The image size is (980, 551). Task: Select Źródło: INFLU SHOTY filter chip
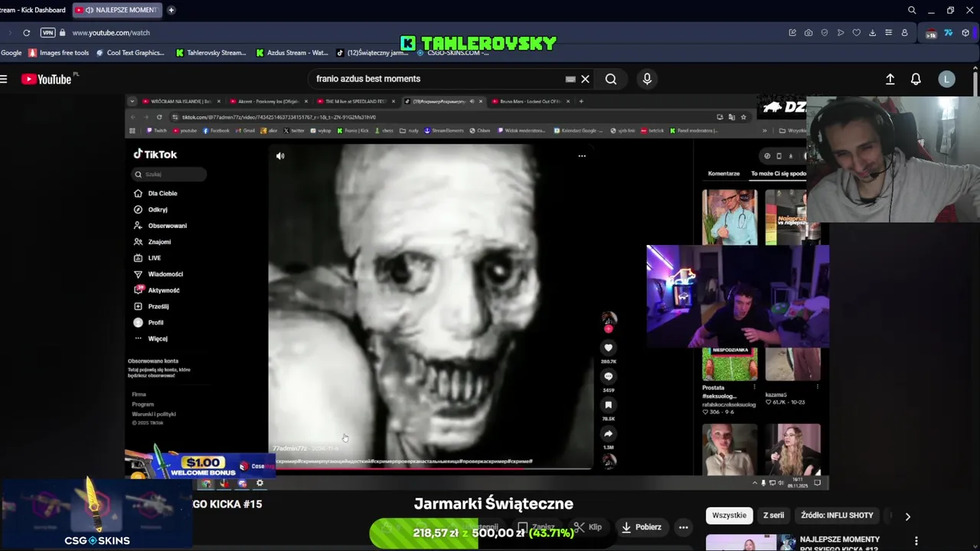click(x=838, y=516)
